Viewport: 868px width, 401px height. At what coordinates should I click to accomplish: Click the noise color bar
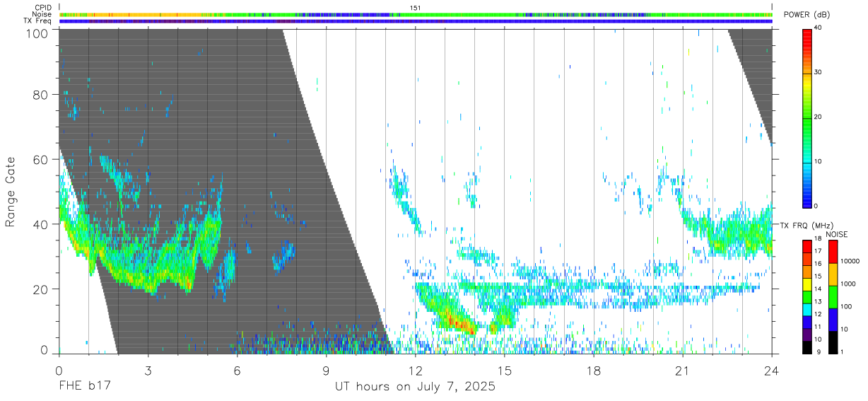pyautogui.click(x=833, y=297)
